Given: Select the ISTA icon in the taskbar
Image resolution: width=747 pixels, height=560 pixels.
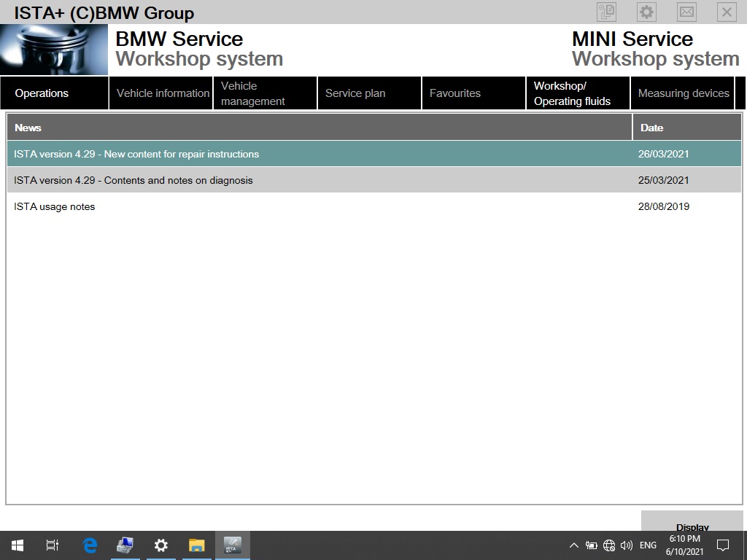Looking at the screenshot, I should point(233,545).
